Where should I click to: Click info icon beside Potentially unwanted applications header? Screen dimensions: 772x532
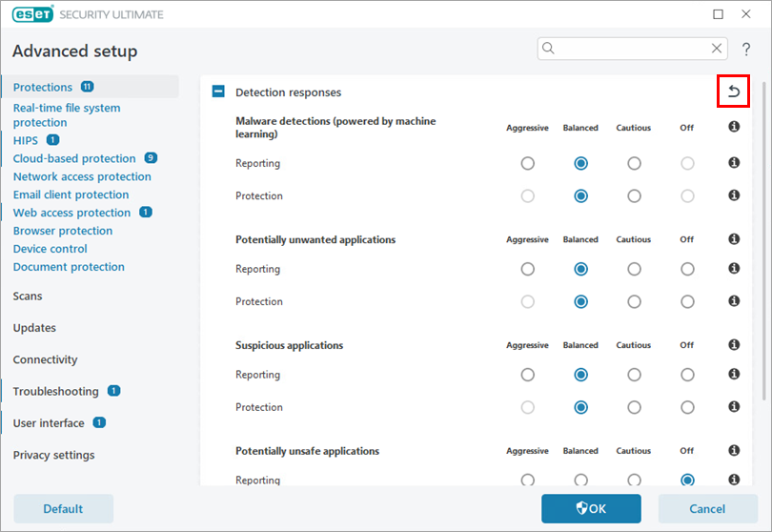[734, 239]
